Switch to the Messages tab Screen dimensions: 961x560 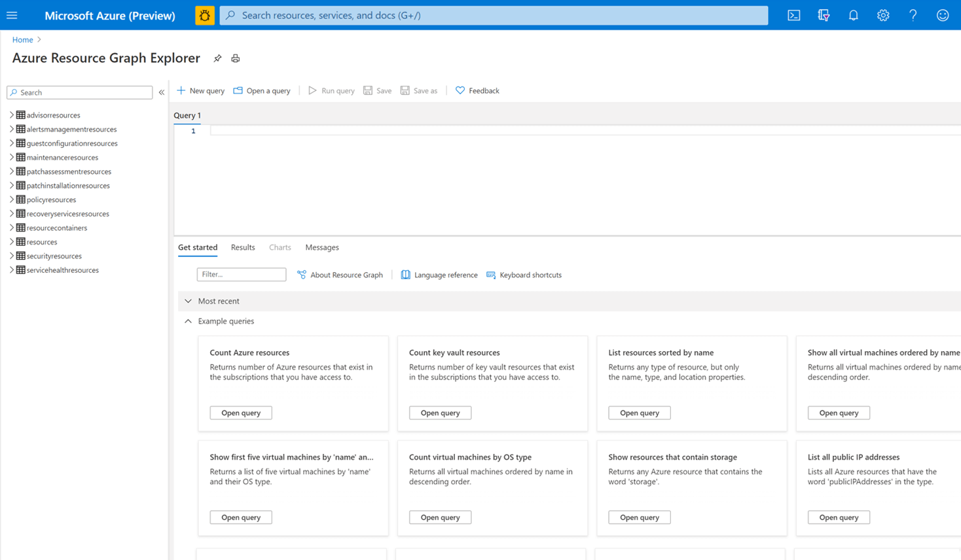[x=321, y=247]
